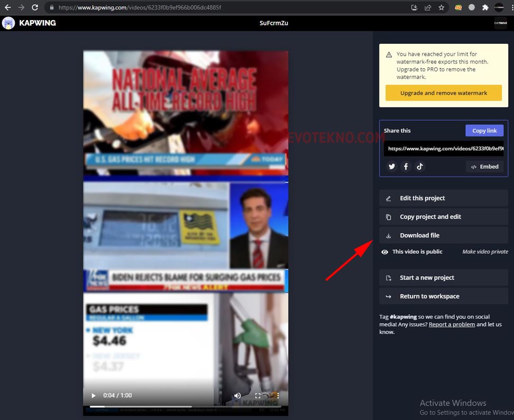The width and height of the screenshot is (514, 420).
Task: Go back to previous browser page
Action: [8, 7]
